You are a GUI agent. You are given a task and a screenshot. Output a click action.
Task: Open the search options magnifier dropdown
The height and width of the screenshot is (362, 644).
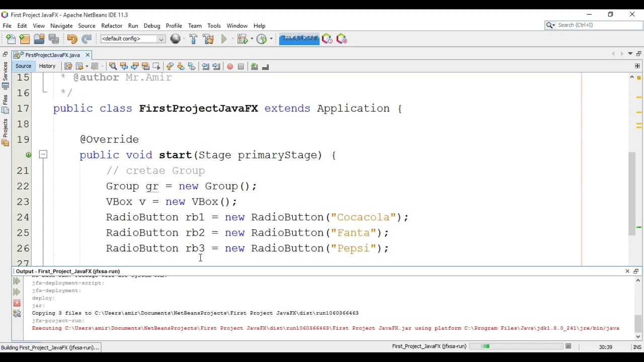pyautogui.click(x=550, y=25)
